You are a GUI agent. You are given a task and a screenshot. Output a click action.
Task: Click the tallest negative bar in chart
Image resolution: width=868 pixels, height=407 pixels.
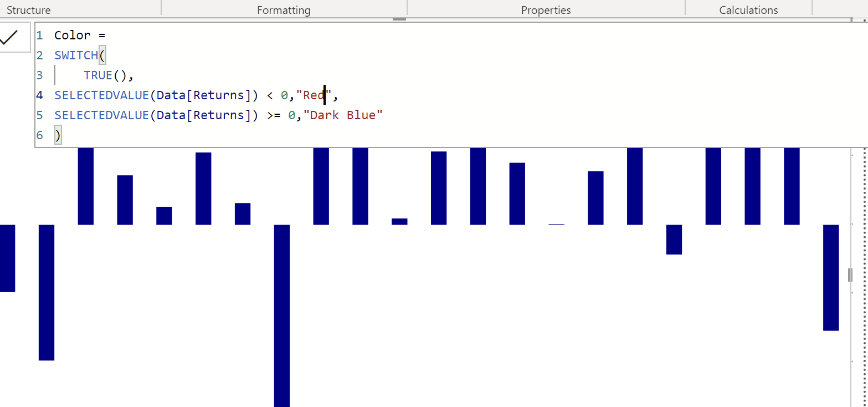click(282, 316)
